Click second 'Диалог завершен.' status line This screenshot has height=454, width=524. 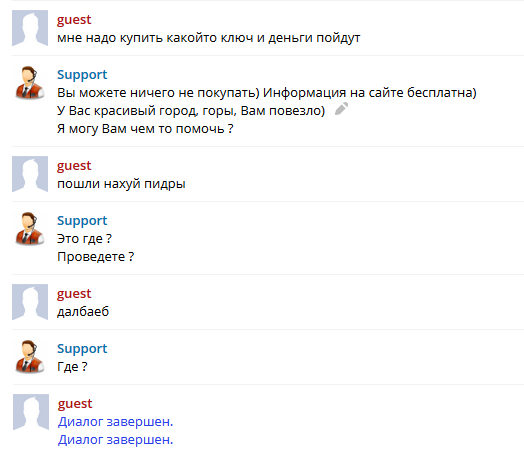click(x=115, y=440)
